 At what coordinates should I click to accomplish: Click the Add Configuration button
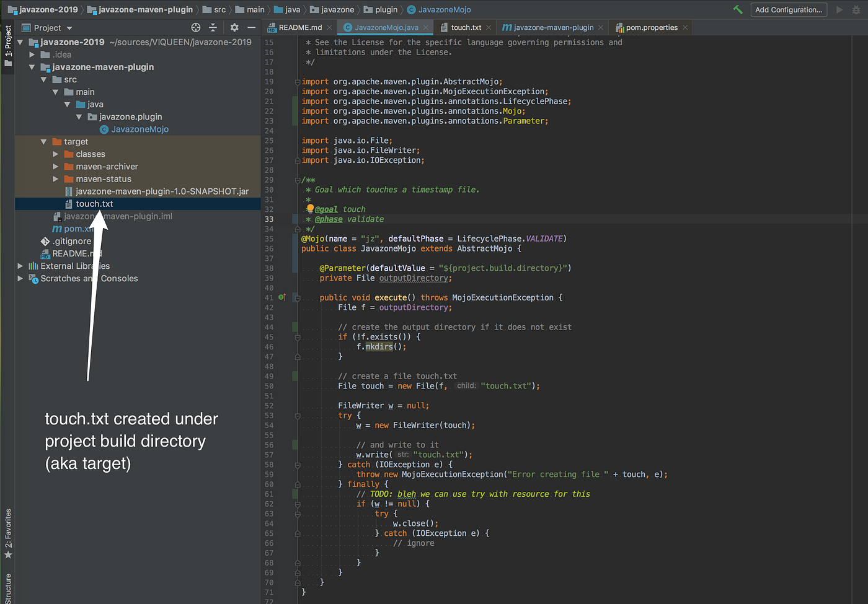789,9
